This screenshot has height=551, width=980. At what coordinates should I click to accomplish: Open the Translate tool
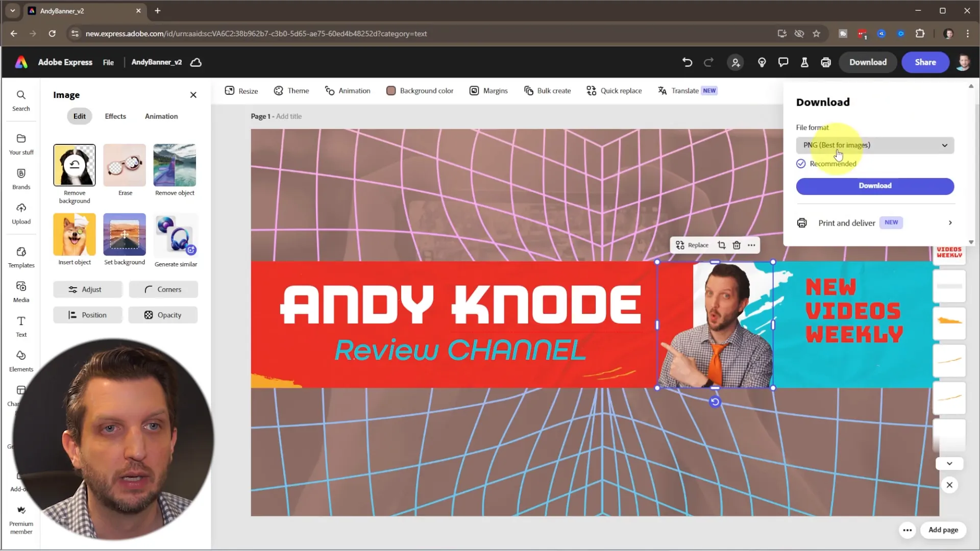click(687, 91)
